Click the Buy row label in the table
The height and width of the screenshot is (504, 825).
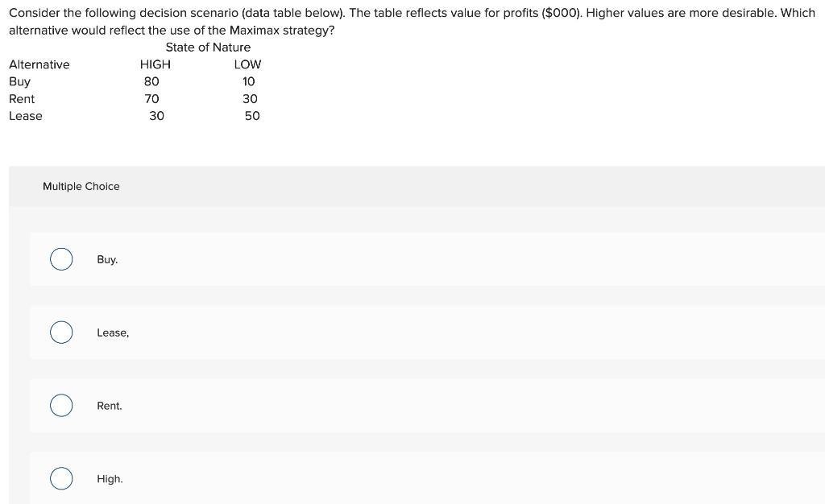(x=19, y=81)
